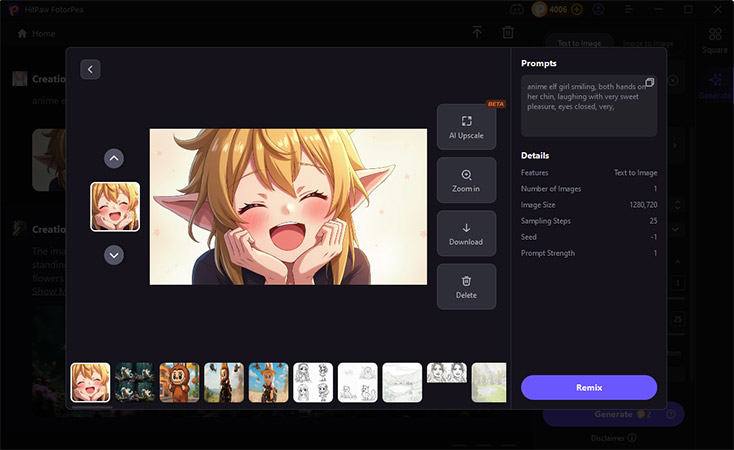734x450 pixels.
Task: Select the two faces sketch thumbnail
Action: [x=447, y=372]
